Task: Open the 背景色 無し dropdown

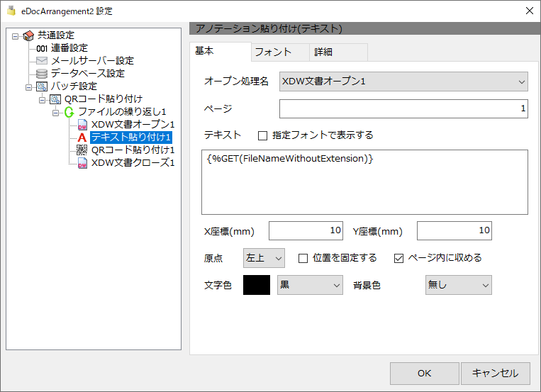Action: coord(458,285)
